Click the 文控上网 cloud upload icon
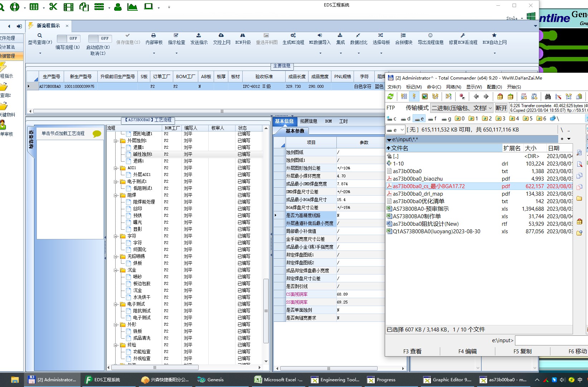This screenshot has height=387, width=588. coord(221,35)
